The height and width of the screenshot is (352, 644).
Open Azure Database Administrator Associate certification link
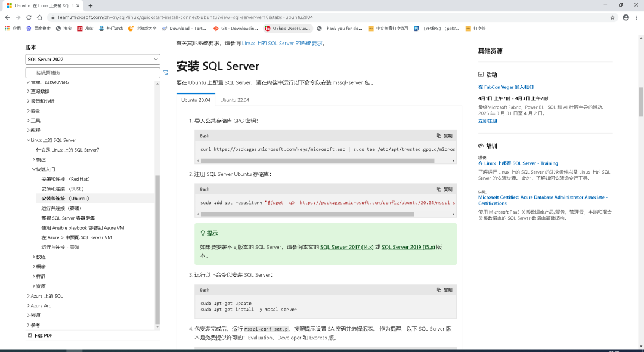pos(543,200)
